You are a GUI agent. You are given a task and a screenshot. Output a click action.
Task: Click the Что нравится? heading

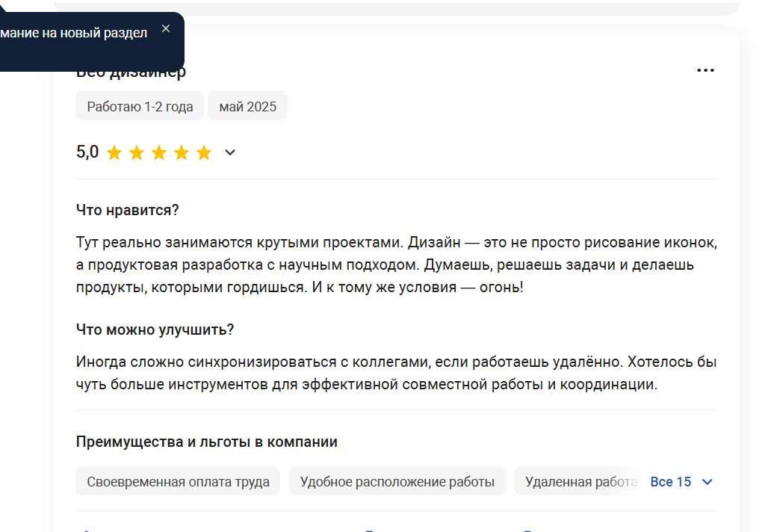click(127, 210)
